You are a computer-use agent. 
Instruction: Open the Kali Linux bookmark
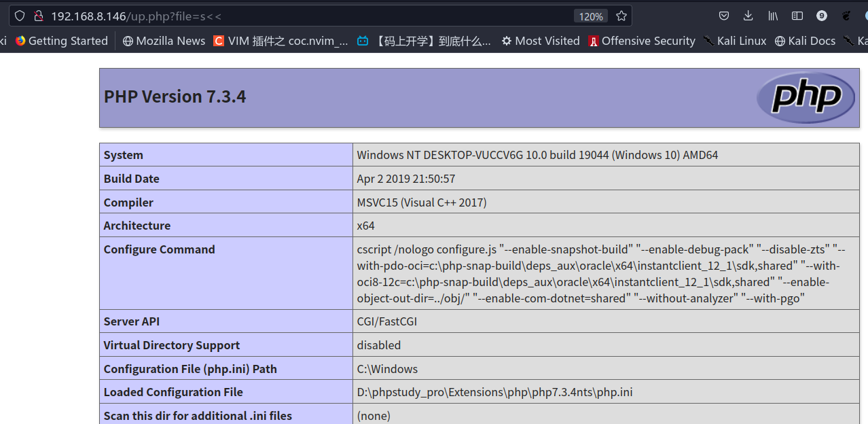[x=735, y=41]
